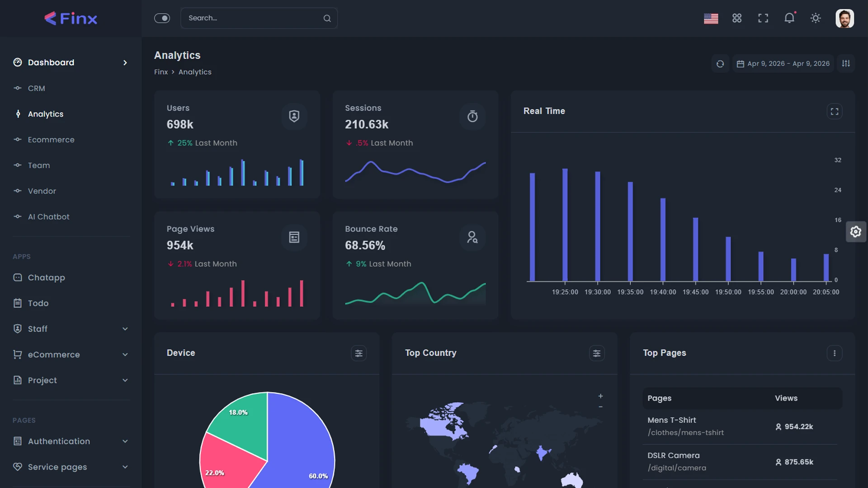Open the Team dashboard
Viewport: 868px width, 488px height.
pyautogui.click(x=39, y=165)
